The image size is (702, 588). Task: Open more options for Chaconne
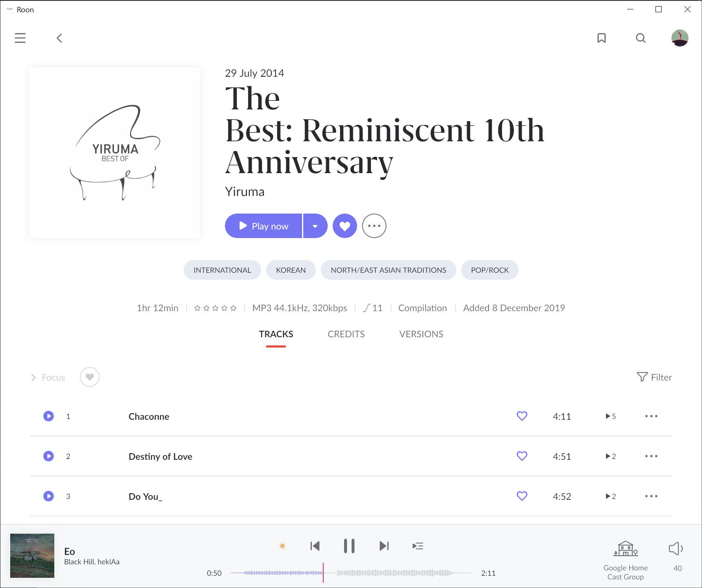coord(651,416)
